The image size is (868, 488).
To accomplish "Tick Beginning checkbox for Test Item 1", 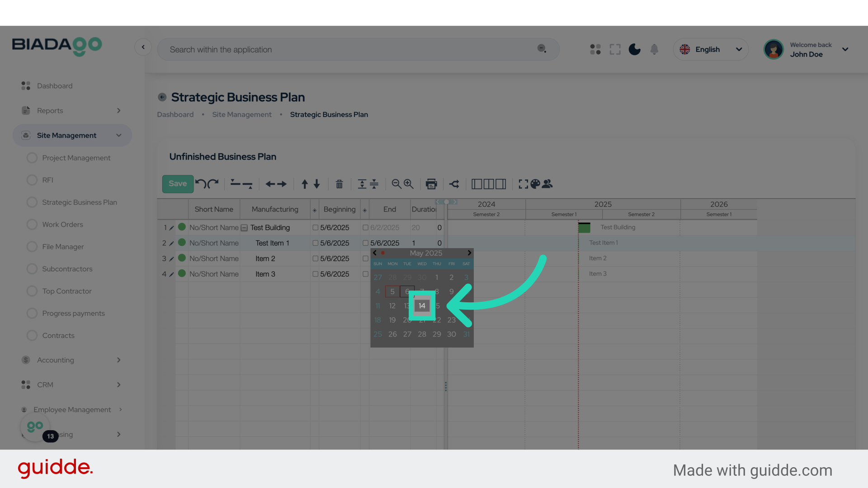I will click(316, 243).
